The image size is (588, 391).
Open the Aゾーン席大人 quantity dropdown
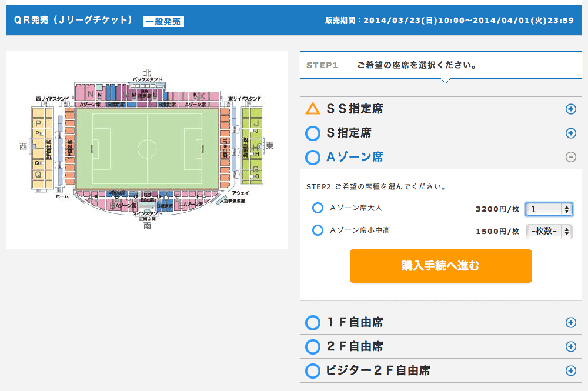(x=549, y=209)
